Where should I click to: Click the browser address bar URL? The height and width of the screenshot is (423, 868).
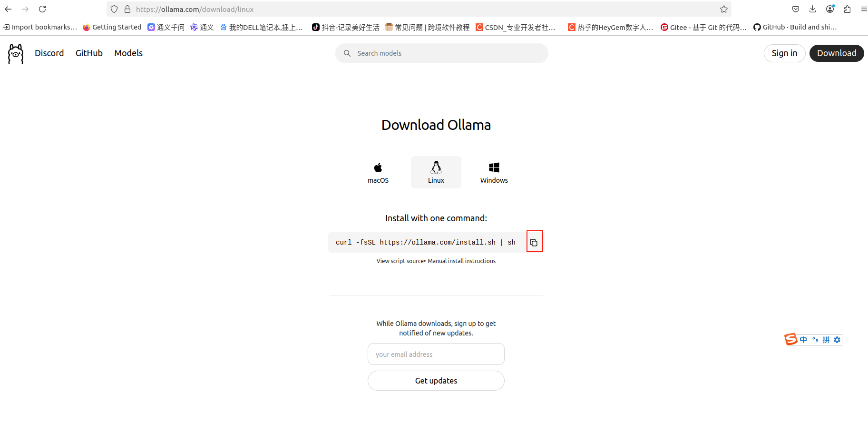coord(195,9)
